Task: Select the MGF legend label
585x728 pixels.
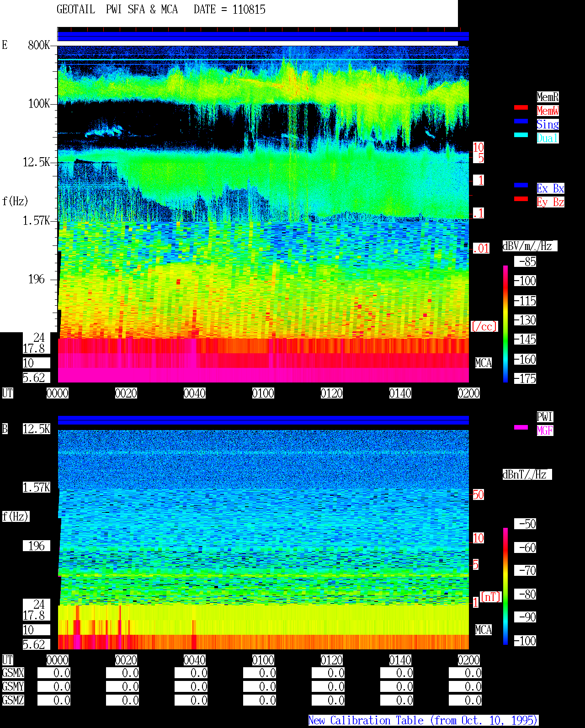Action: tap(545, 430)
